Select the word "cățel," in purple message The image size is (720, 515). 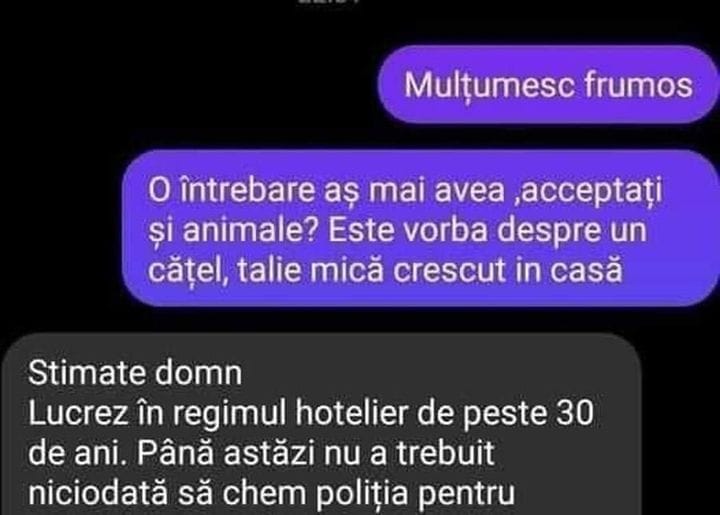[188, 270]
